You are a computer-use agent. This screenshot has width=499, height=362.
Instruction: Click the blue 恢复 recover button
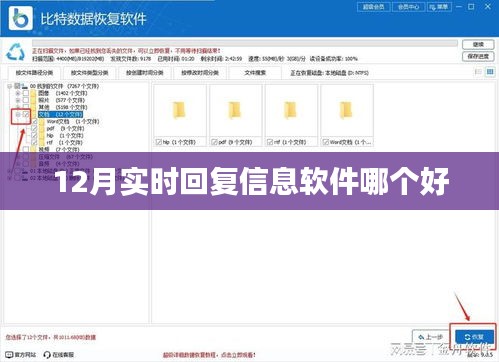coord(474,337)
